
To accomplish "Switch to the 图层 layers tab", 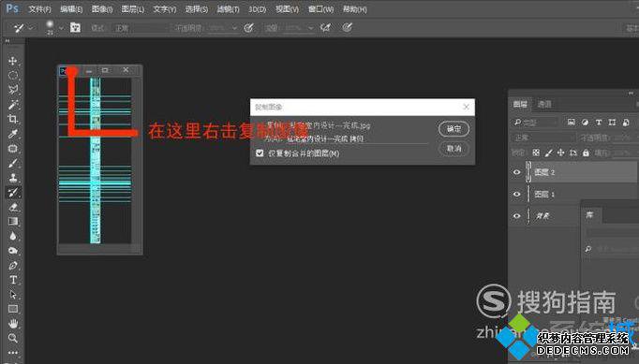I will click(520, 104).
